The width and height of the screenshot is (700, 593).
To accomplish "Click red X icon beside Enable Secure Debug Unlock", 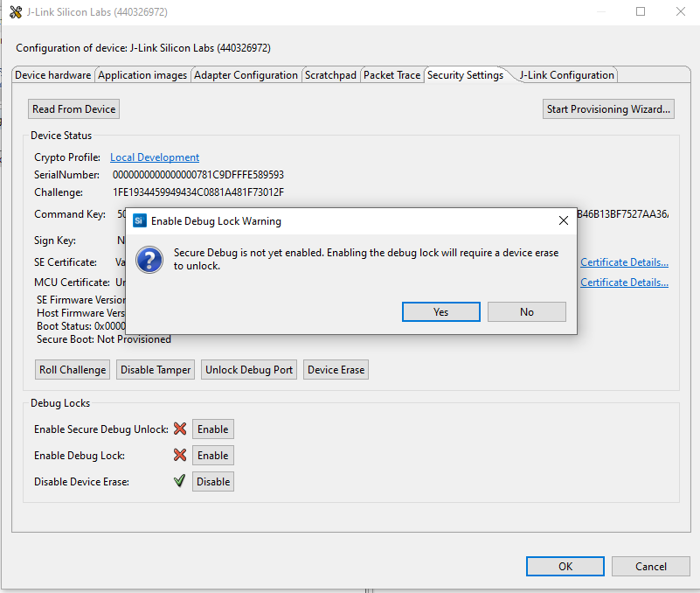I will click(x=179, y=429).
